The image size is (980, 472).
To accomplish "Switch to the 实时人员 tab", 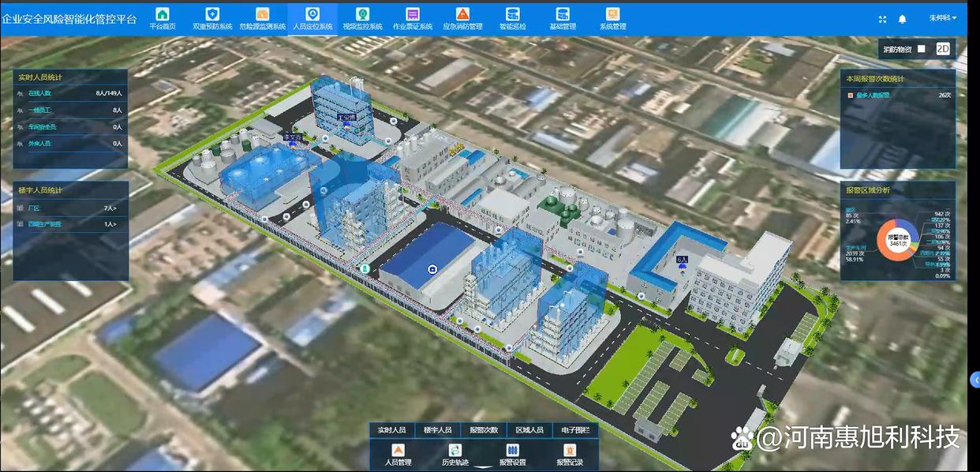I will tap(391, 430).
